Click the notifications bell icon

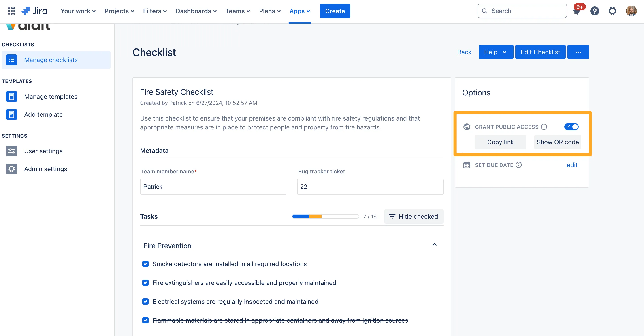(576, 11)
